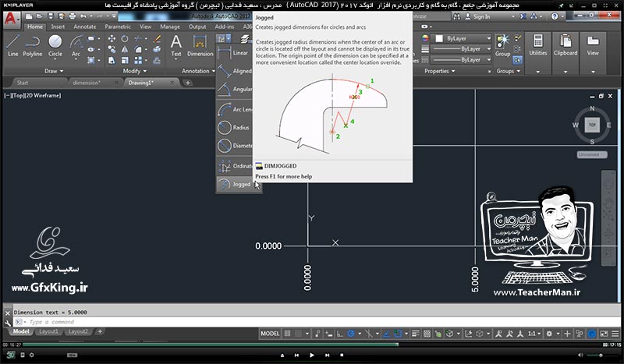
Task: Toggle polar tracking in status bar
Action: [x=350, y=334]
